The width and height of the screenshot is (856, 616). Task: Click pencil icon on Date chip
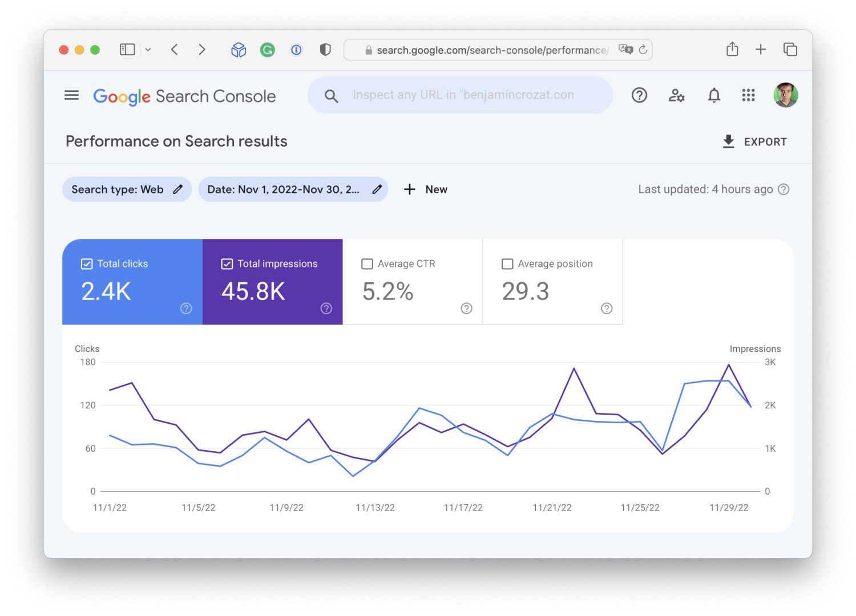tap(377, 189)
